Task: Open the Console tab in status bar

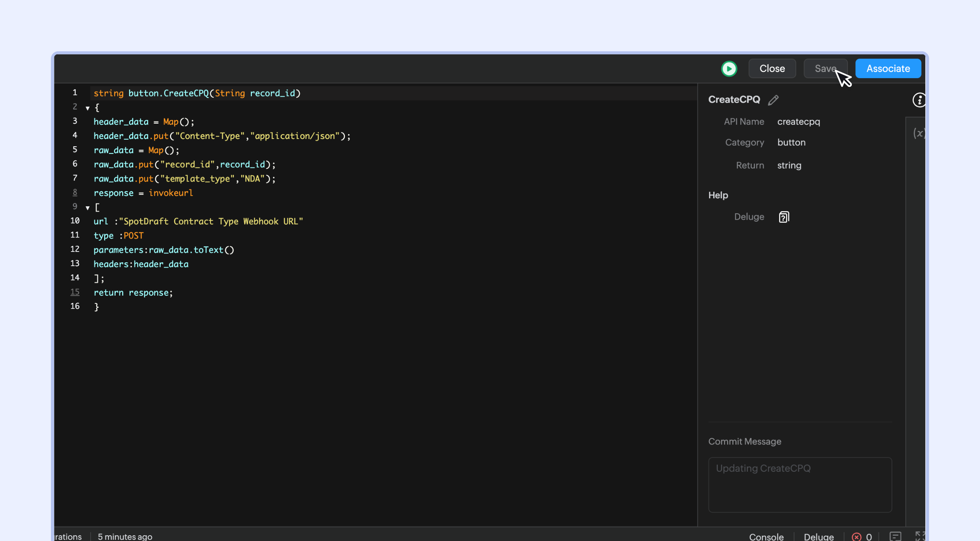Action: click(x=766, y=536)
